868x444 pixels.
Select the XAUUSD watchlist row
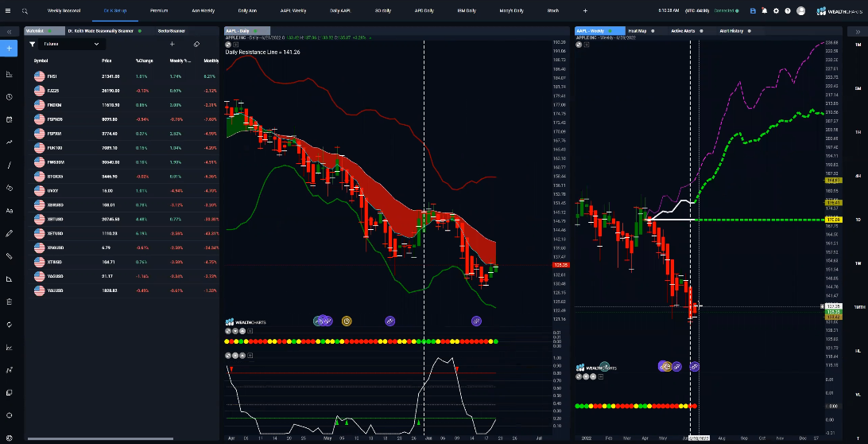125,291
